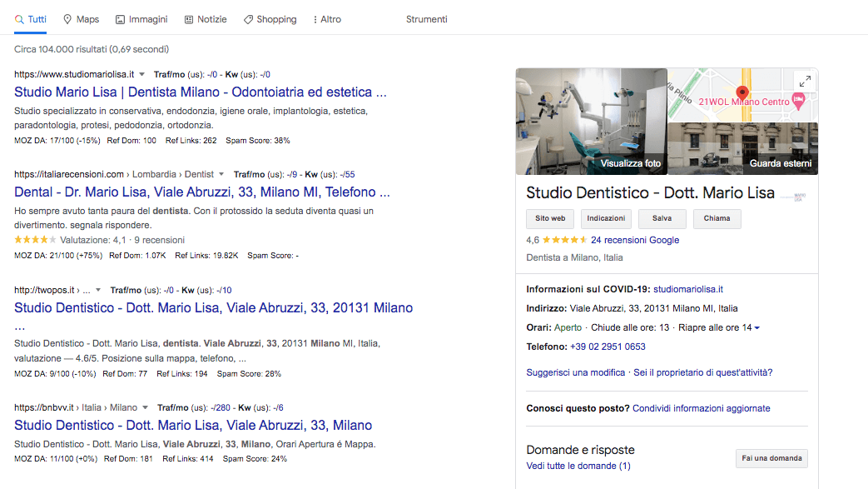Click the https://www.studiomariolisa.it URL text
This screenshot has height=489, width=868.
point(74,74)
